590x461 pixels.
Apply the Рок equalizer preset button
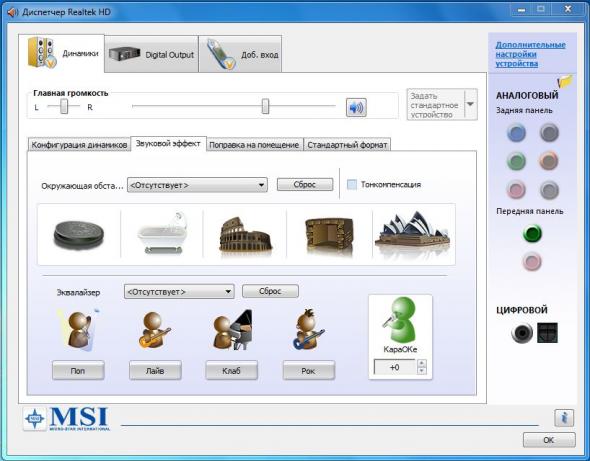(x=308, y=371)
